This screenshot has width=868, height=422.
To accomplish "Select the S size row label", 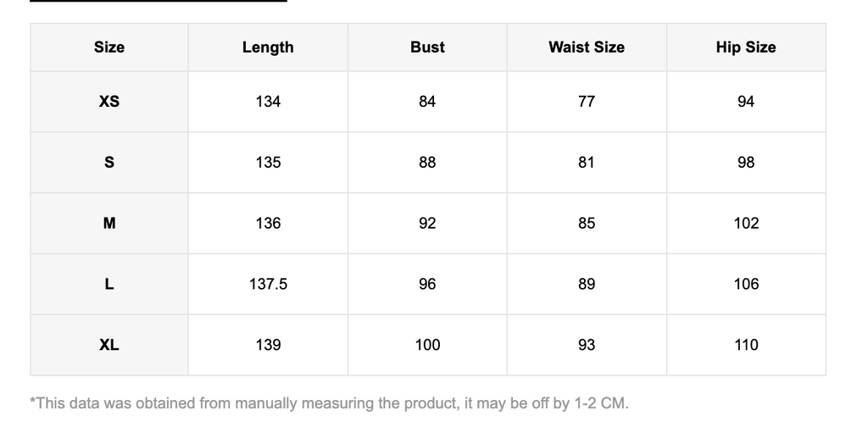I will [109, 162].
